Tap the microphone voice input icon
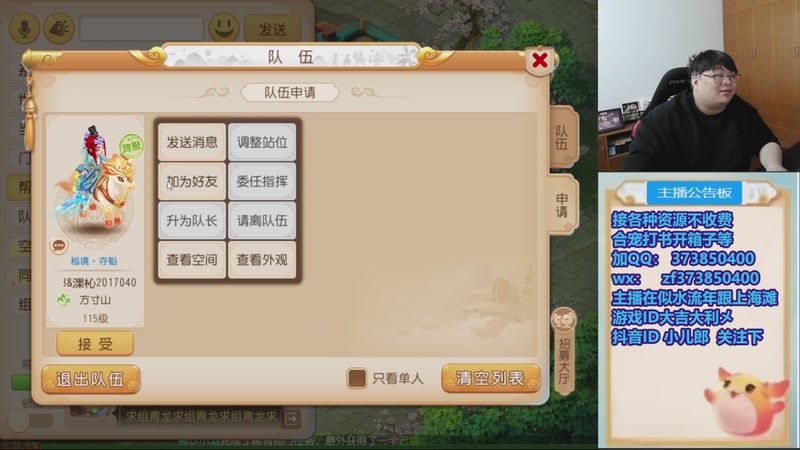 [23, 28]
